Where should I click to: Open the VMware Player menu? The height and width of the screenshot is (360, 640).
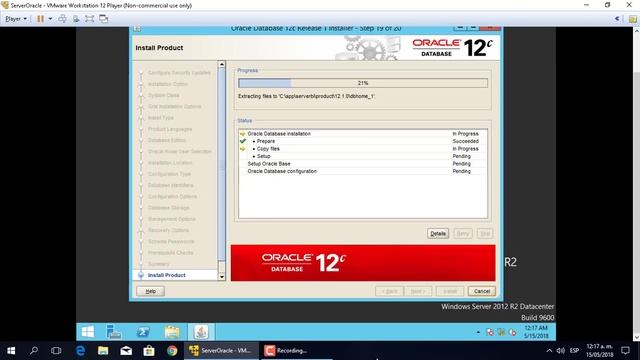pyautogui.click(x=16, y=19)
